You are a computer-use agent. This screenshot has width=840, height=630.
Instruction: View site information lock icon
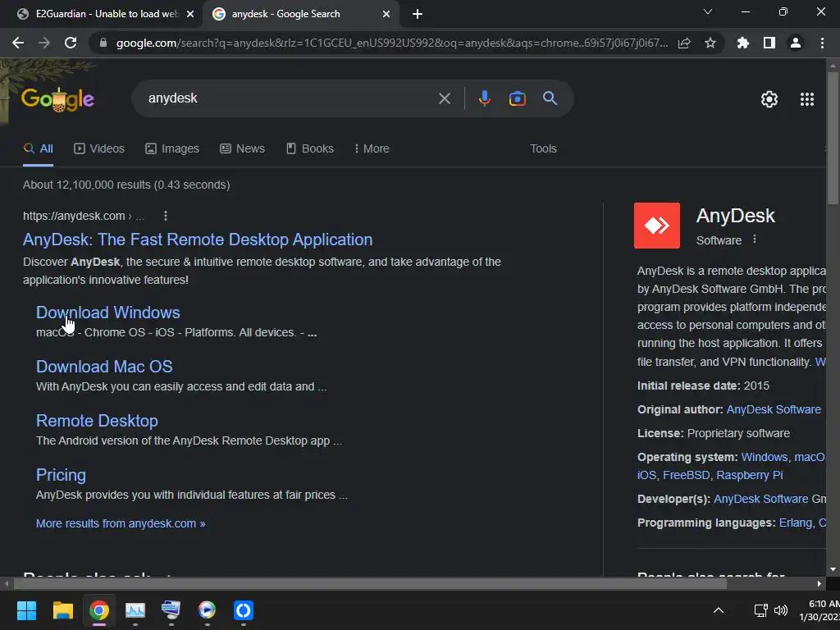[x=103, y=43]
